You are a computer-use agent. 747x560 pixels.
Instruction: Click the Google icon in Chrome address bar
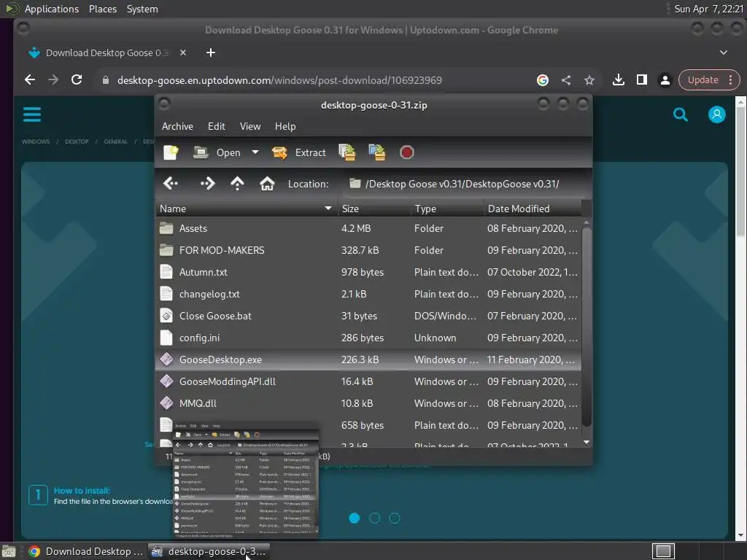[x=543, y=80]
